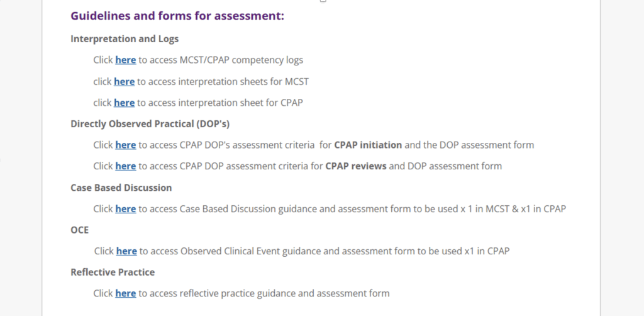Open interpretation sheet for CPAP link

click(x=124, y=103)
